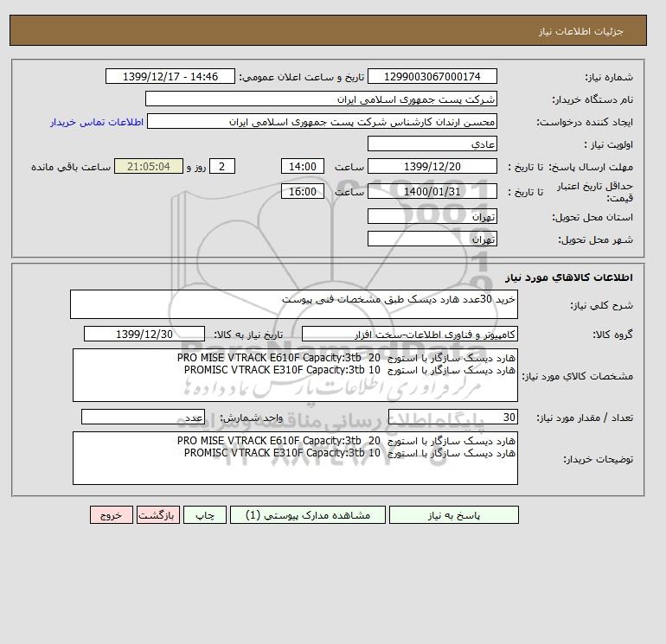Image resolution: width=666 pixels, height=644 pixels.
Task: Click the days remaining field showing 2
Action: click(221, 167)
